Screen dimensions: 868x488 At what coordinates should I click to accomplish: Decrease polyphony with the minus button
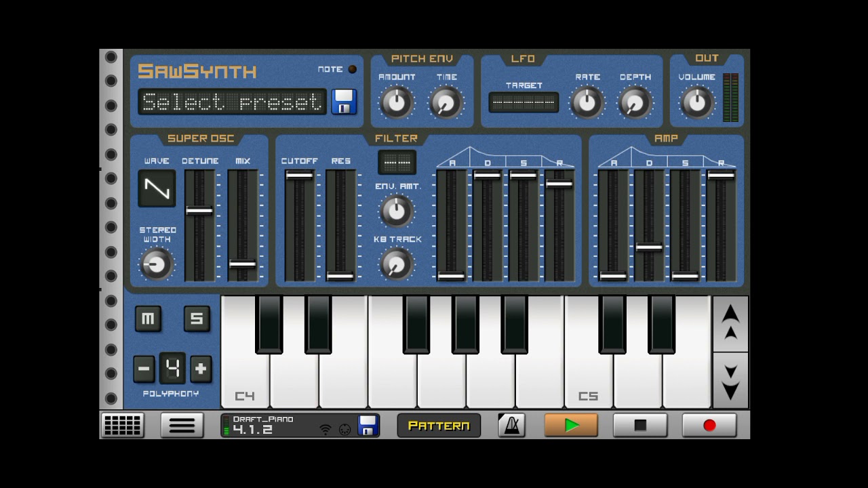coord(144,369)
